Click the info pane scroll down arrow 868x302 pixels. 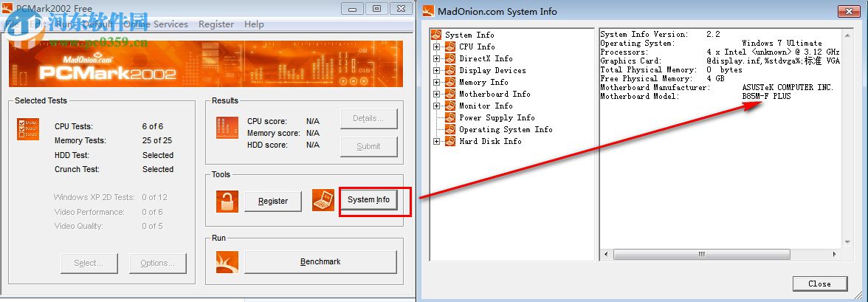pyautogui.click(x=847, y=242)
